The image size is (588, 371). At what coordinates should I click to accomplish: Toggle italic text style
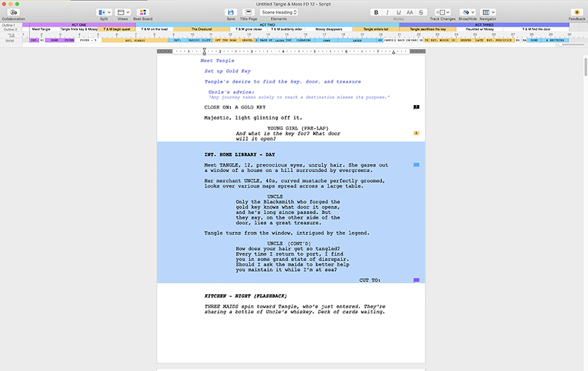[387, 13]
